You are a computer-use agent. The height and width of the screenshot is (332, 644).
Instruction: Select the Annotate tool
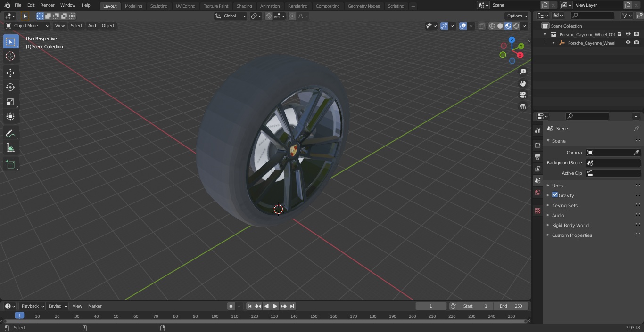[10, 134]
